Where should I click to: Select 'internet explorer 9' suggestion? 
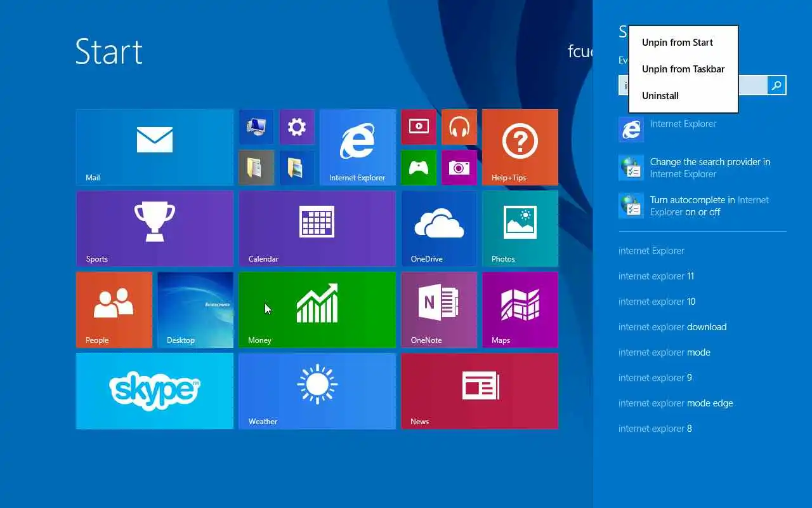655,378
